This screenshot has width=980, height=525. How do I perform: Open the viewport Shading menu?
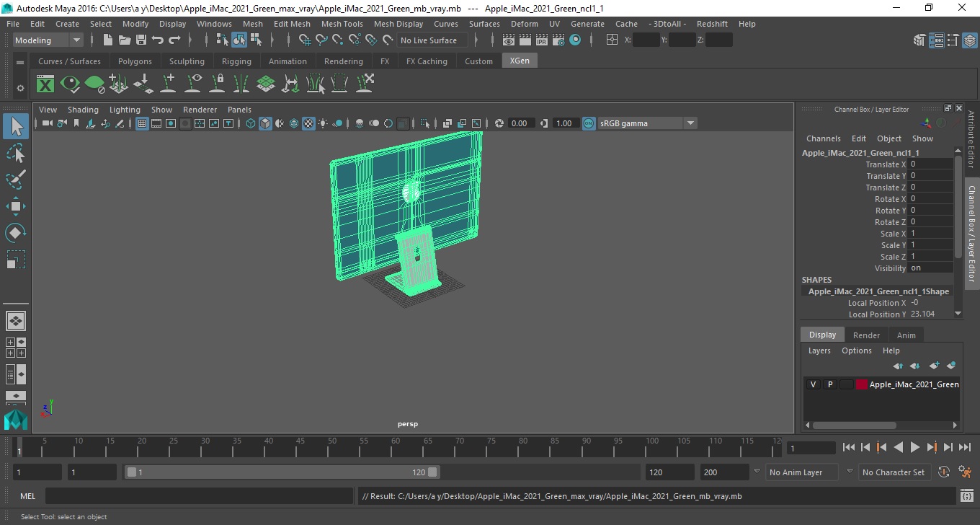click(83, 110)
